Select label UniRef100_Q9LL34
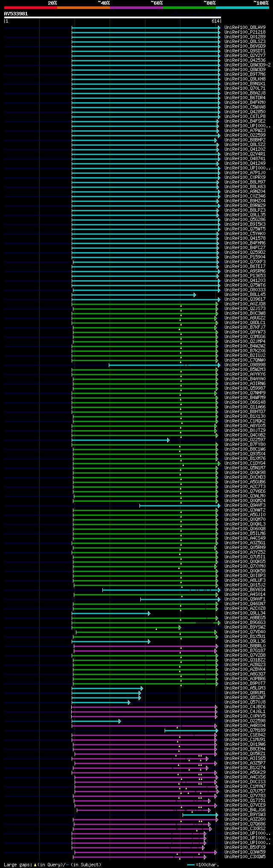The image size is (273, 868). click(x=245, y=613)
